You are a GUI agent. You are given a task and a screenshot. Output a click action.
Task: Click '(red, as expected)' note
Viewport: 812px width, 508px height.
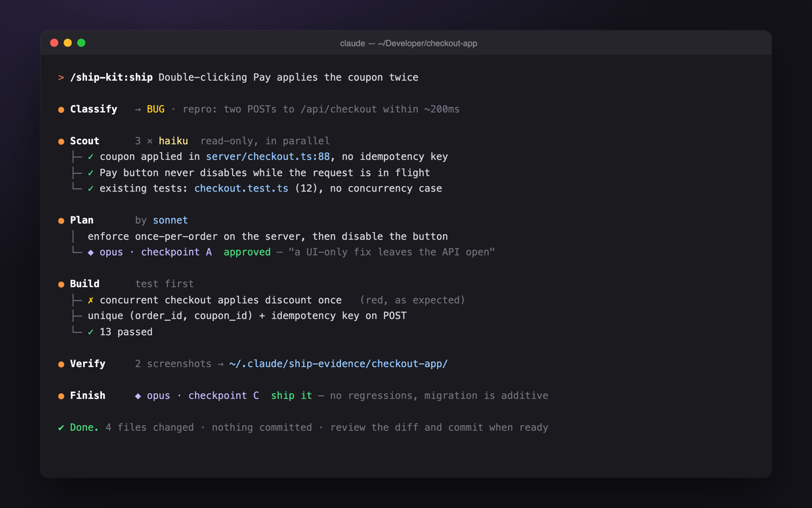(412, 300)
